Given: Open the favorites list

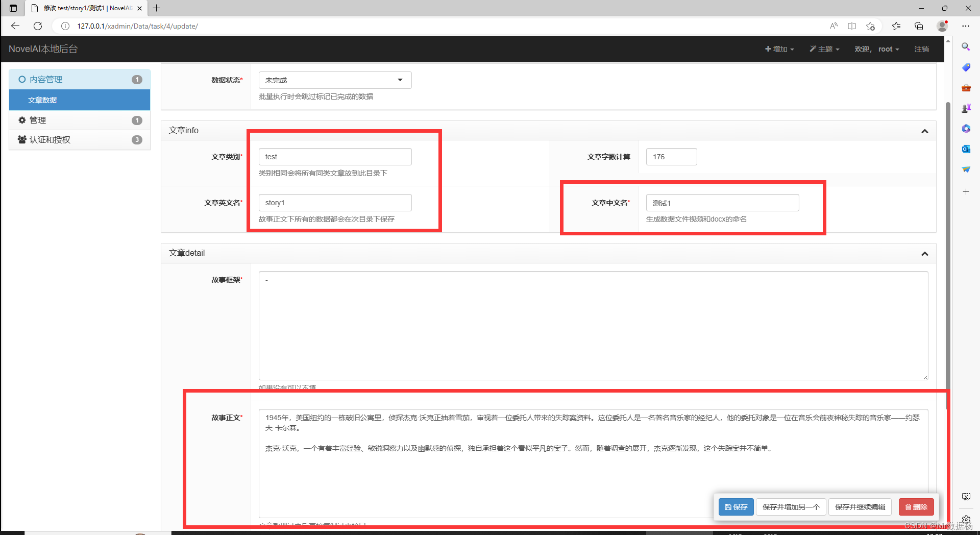Looking at the screenshot, I should point(896,26).
